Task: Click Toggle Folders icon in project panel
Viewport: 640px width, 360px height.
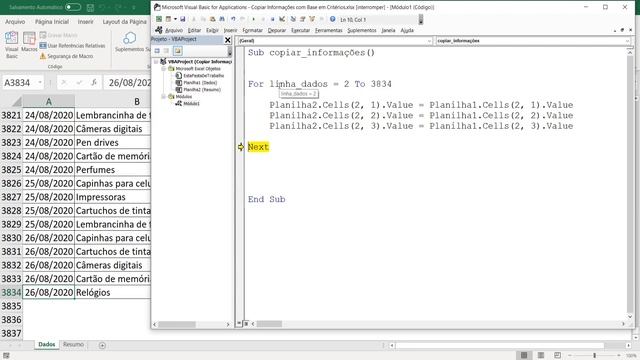Action: (178, 51)
